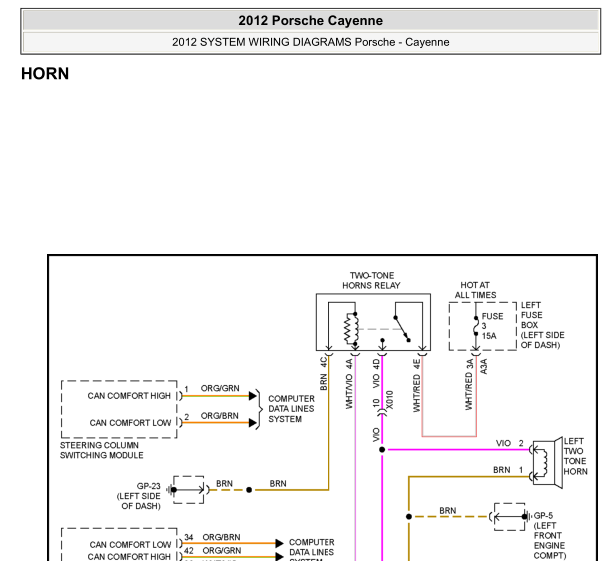Click the 'GP-23 (LEFT SIDE OF DASH)' label
This screenshot has height=561, width=603.
tap(138, 496)
